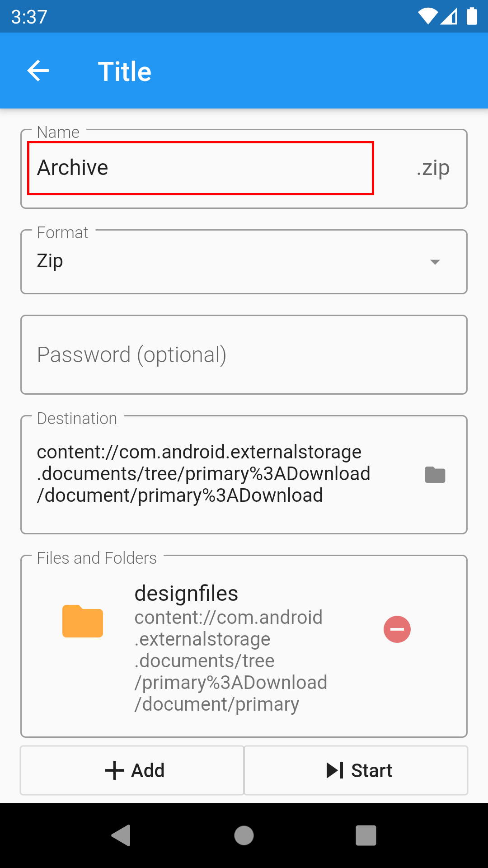Tap the battery icon in status bar
The height and width of the screenshot is (868, 488).
pyautogui.click(x=472, y=16)
